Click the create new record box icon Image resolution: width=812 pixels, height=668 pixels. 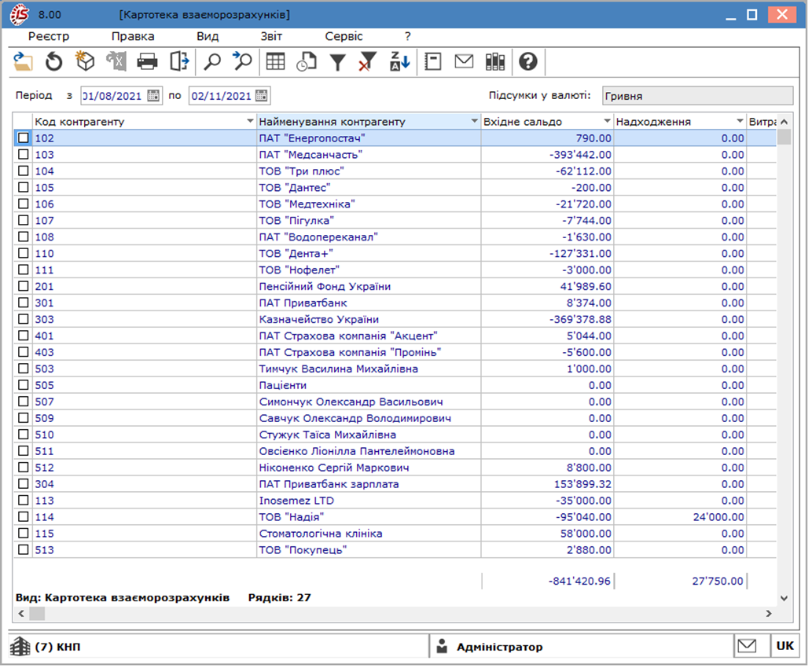pyautogui.click(x=84, y=61)
